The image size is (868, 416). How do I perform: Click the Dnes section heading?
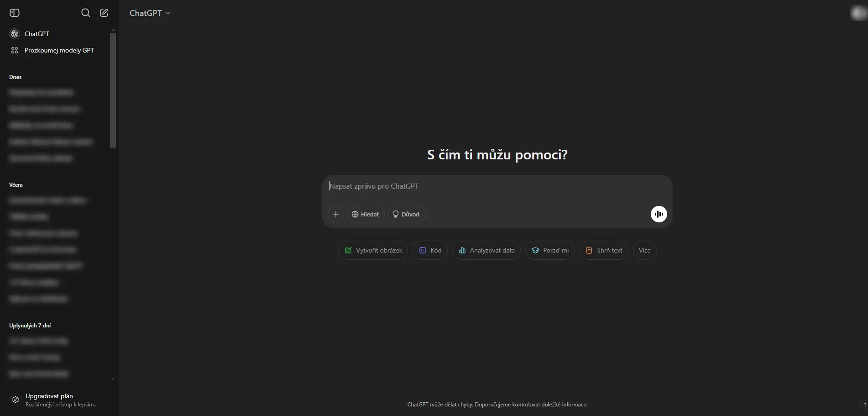click(16, 77)
